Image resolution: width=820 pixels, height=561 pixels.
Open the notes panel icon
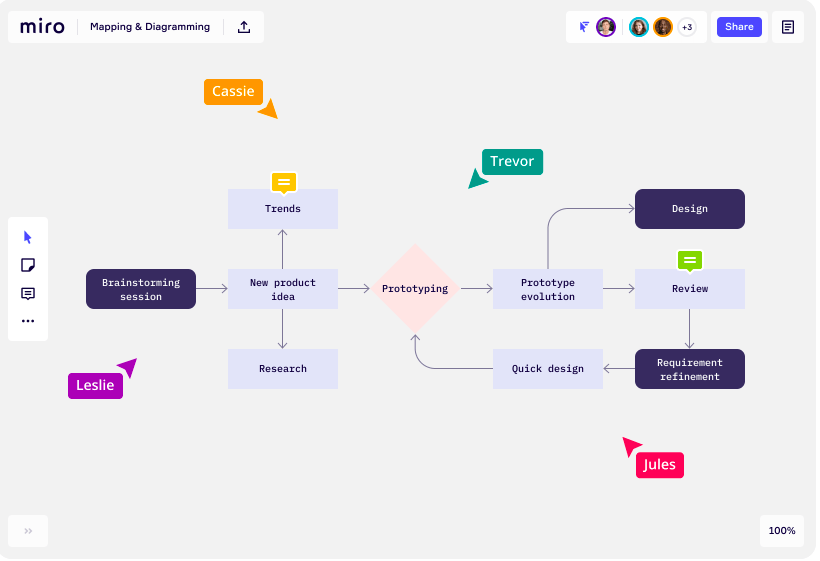790,27
